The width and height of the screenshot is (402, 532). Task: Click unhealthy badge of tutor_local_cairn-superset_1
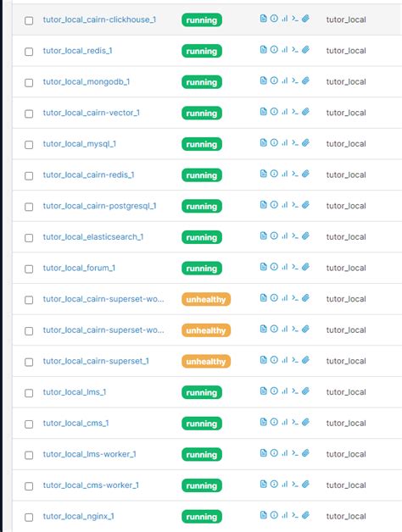pos(206,362)
